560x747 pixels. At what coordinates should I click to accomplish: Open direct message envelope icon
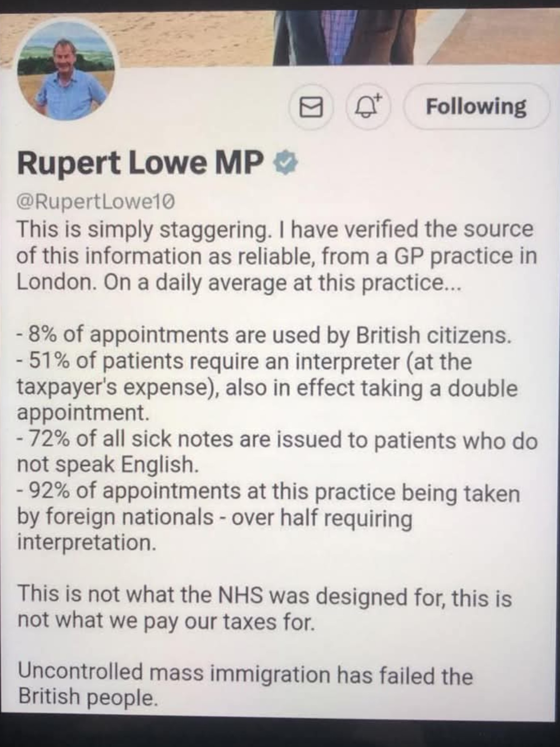click(311, 108)
